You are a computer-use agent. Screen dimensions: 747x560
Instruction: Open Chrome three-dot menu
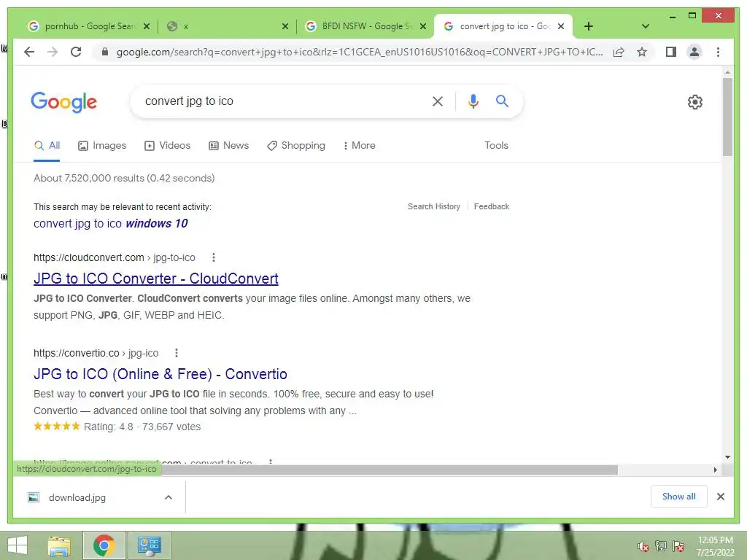pyautogui.click(x=718, y=52)
